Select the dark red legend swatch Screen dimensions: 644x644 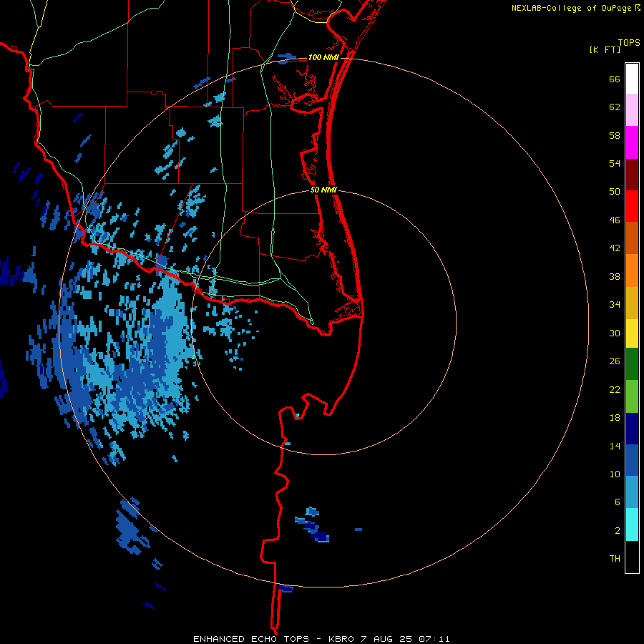click(x=632, y=175)
